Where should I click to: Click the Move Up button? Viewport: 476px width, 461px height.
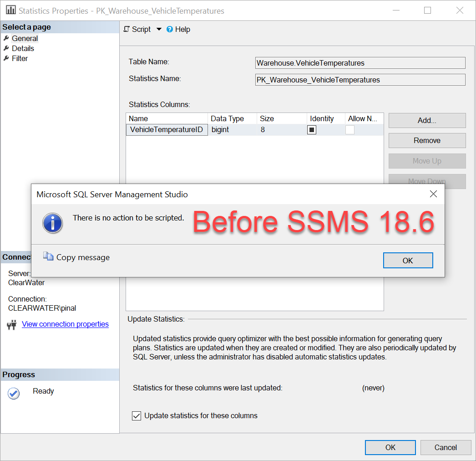pos(427,161)
